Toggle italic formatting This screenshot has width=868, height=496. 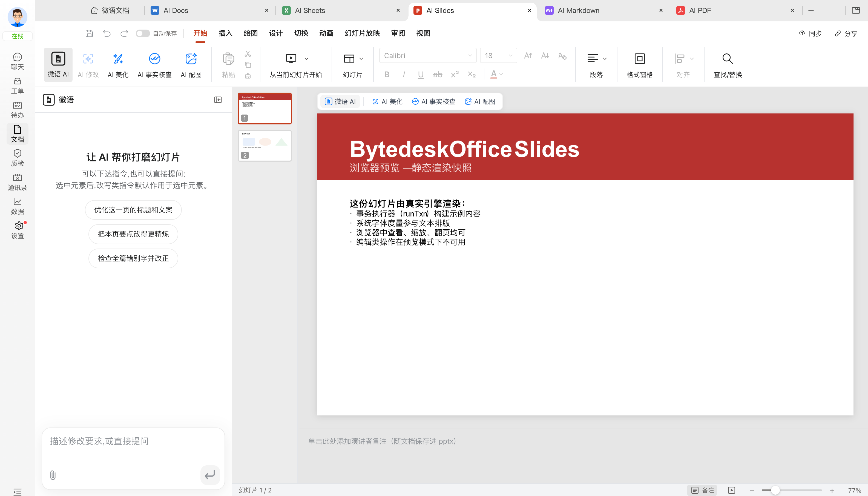click(x=404, y=74)
